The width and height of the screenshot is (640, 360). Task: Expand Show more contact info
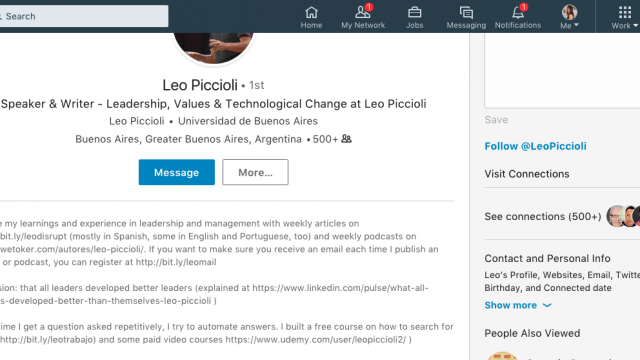click(518, 305)
